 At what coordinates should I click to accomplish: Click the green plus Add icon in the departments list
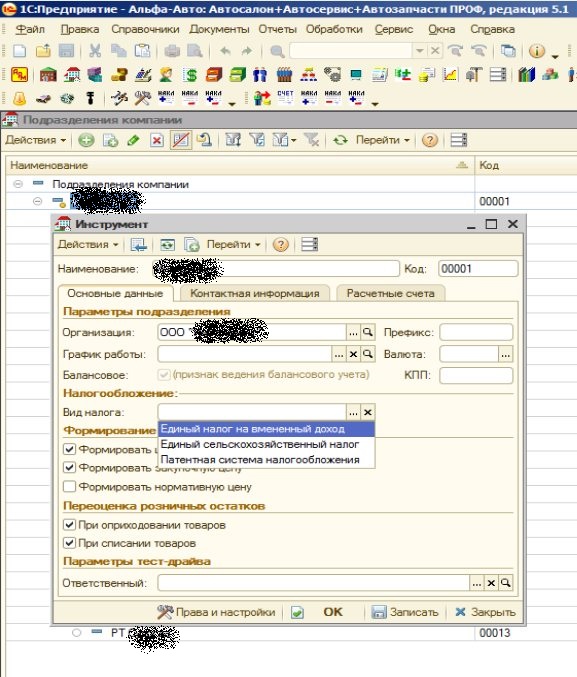[x=86, y=140]
